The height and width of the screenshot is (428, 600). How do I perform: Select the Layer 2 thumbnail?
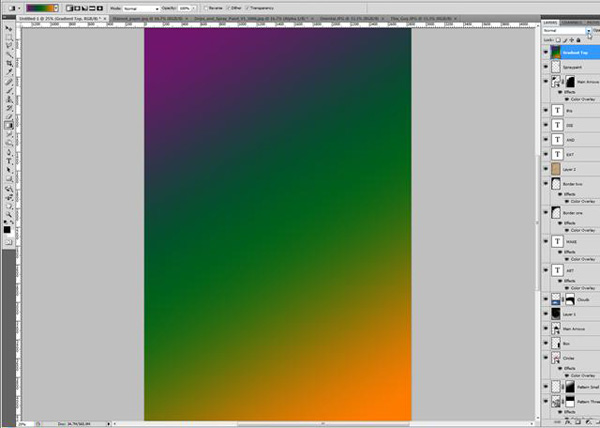pyautogui.click(x=556, y=169)
